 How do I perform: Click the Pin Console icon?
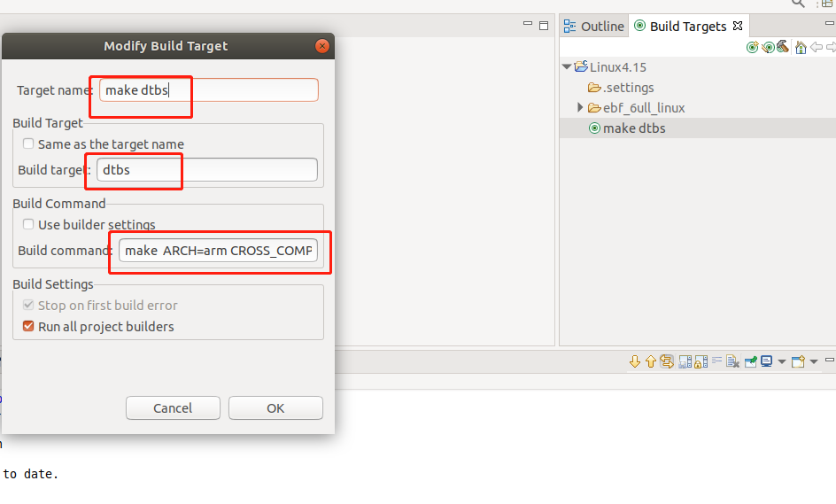coord(751,361)
